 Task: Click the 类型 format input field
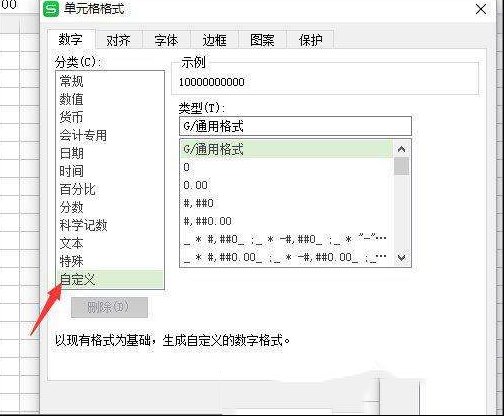point(295,126)
